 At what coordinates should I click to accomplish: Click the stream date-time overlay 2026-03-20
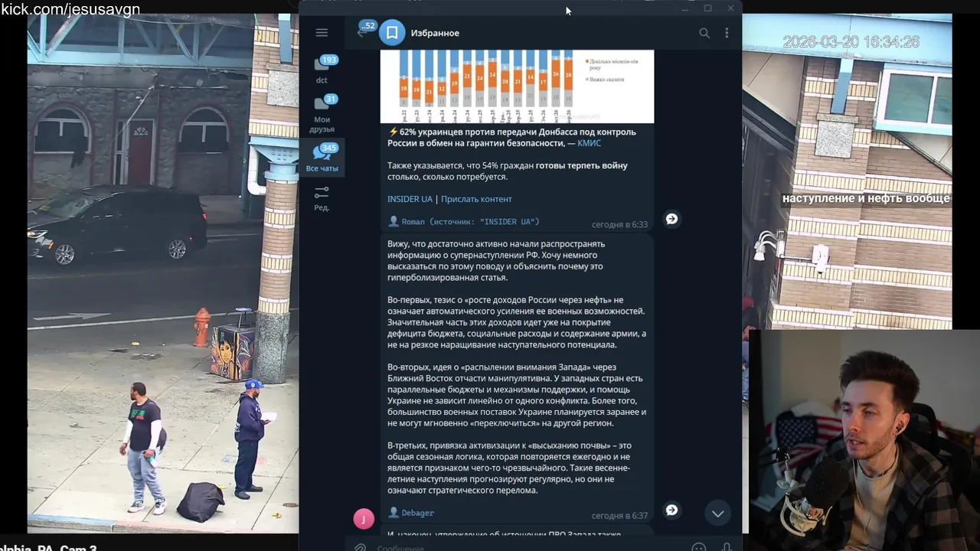pos(851,42)
